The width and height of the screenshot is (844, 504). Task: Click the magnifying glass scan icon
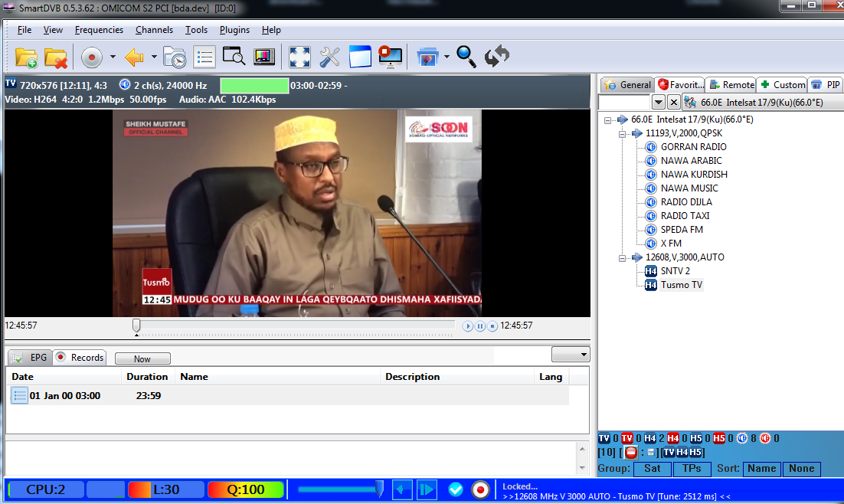point(466,57)
